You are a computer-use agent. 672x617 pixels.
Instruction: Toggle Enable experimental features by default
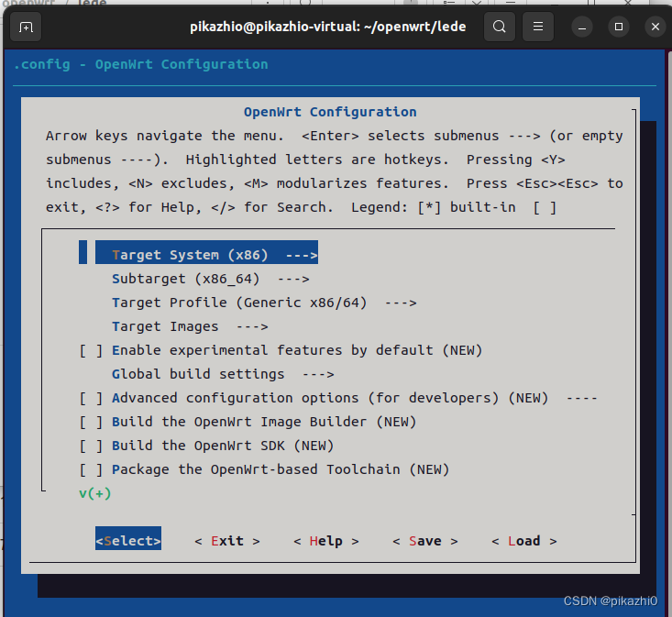(91, 350)
